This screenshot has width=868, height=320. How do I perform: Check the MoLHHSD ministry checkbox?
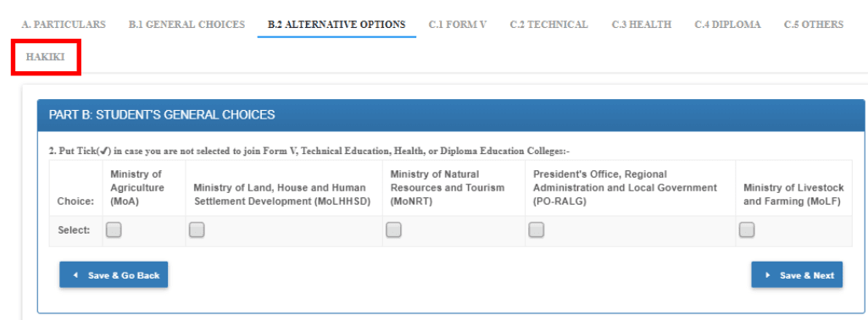[x=197, y=230]
